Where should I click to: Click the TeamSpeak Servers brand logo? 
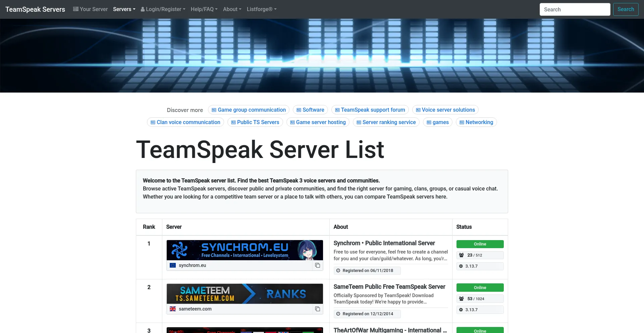click(35, 9)
